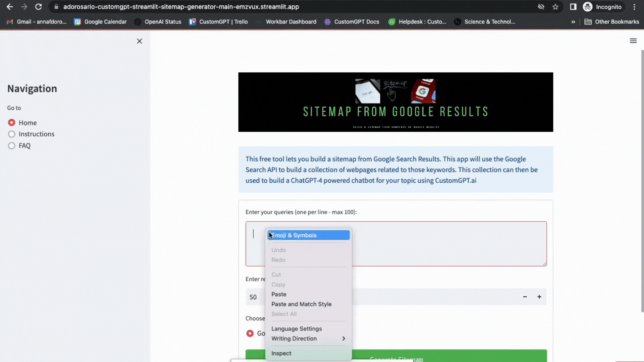Click the browser address bar URL
Viewport: 644px width, 362px height.
tap(181, 7)
